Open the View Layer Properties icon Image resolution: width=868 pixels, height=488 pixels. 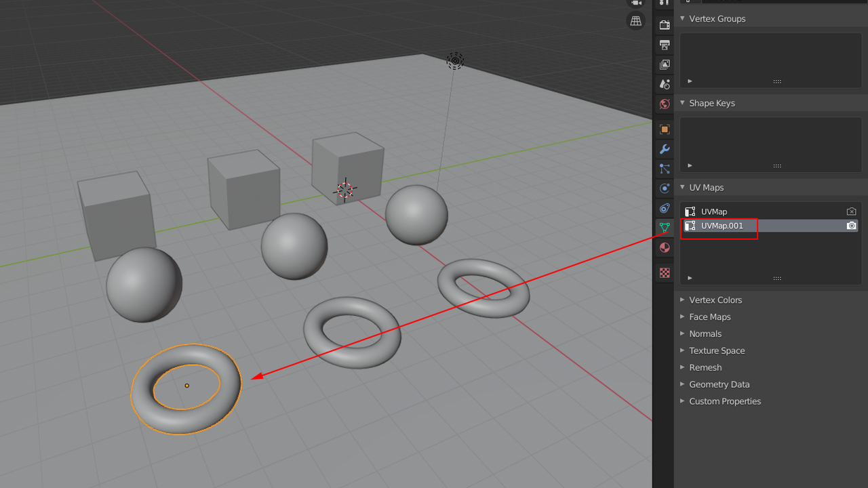[664, 64]
